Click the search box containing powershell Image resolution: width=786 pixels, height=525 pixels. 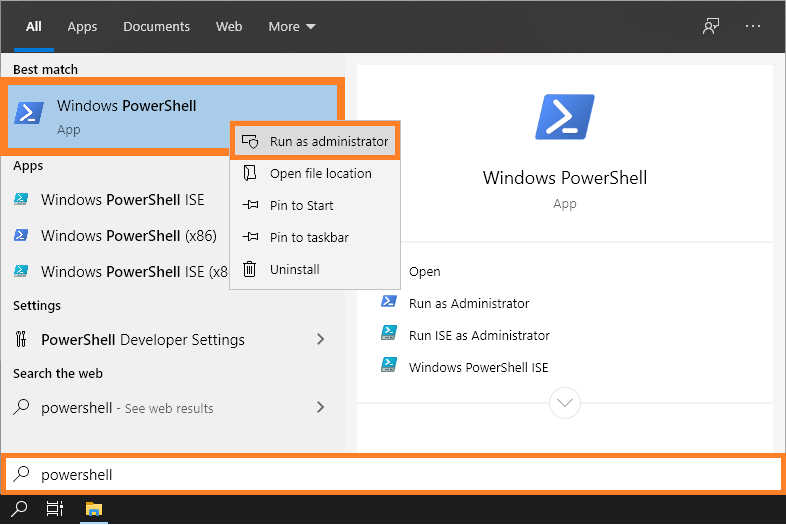click(400, 475)
